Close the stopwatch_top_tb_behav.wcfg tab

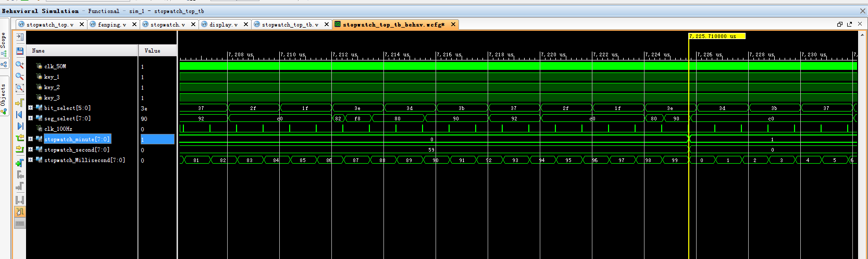(453, 24)
